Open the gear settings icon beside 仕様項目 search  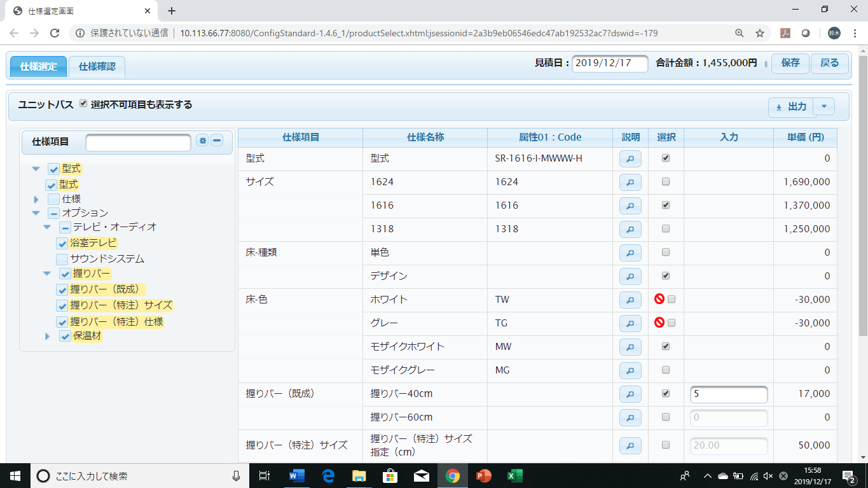point(202,142)
